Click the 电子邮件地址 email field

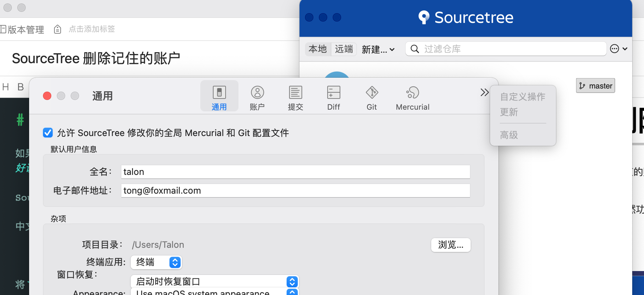tap(295, 191)
